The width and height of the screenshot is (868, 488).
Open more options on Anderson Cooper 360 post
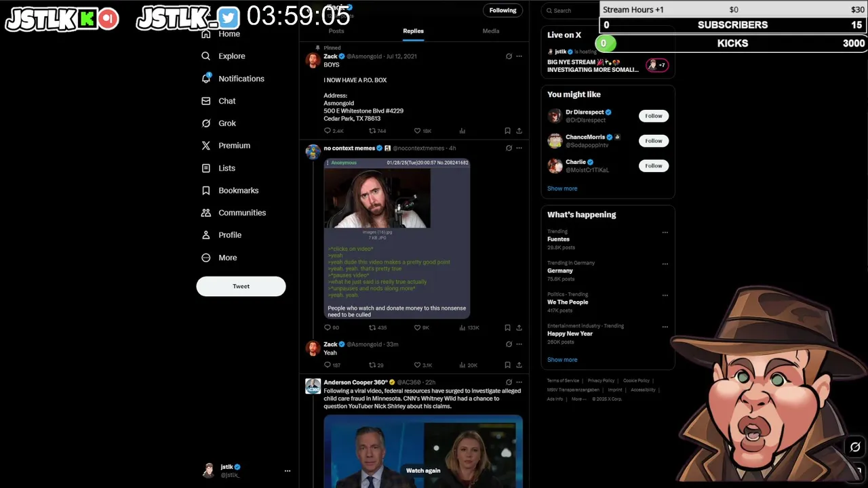[519, 382]
